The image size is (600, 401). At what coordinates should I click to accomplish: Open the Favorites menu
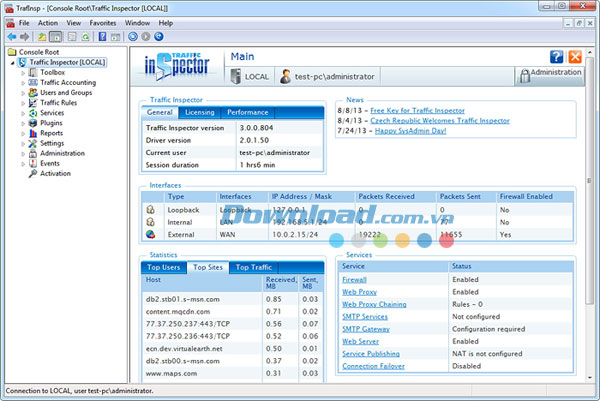pos(102,22)
